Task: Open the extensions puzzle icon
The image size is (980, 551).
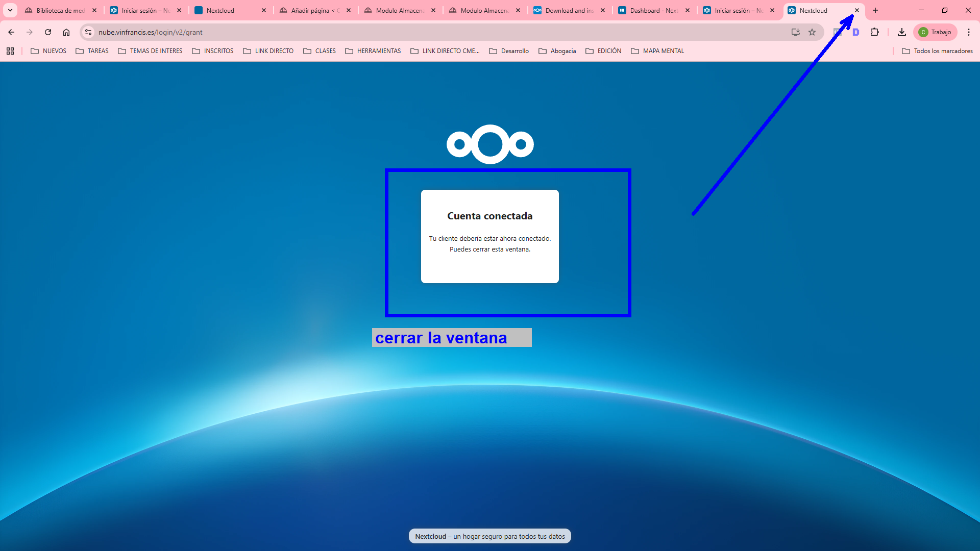Action: coord(875,32)
